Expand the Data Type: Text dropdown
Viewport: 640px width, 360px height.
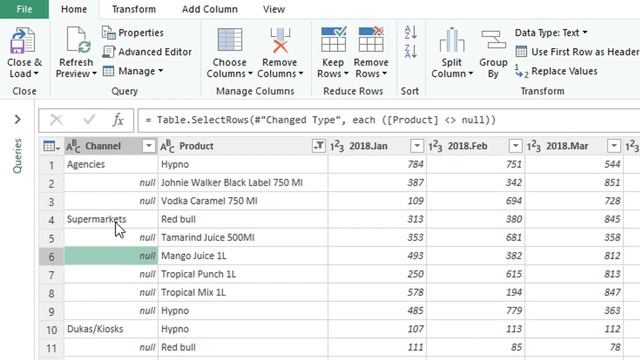point(551,33)
